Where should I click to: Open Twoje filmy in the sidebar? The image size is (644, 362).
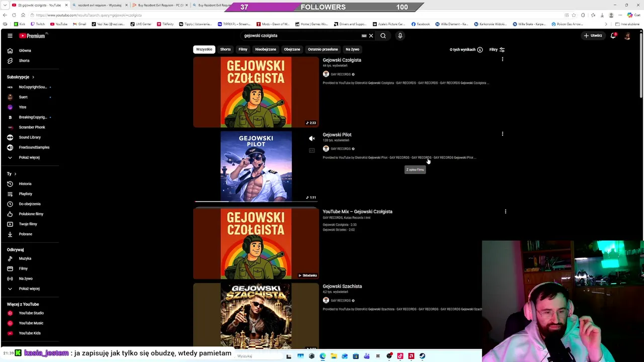[29, 224]
